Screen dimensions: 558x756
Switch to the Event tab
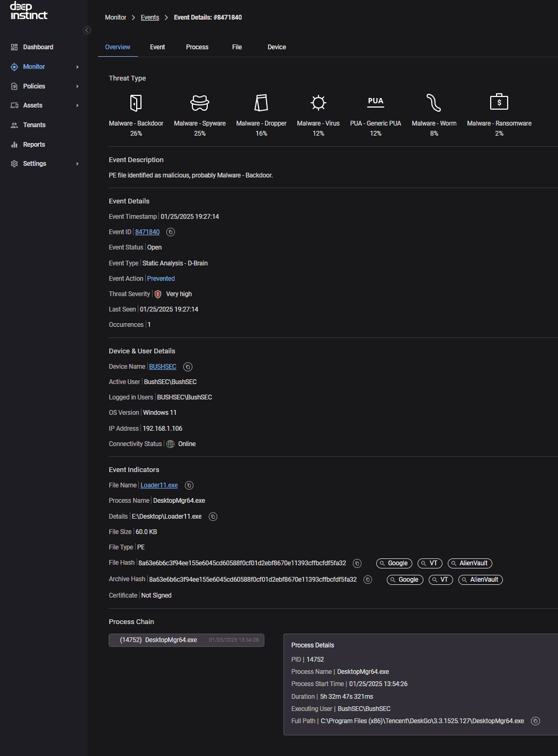coord(157,47)
